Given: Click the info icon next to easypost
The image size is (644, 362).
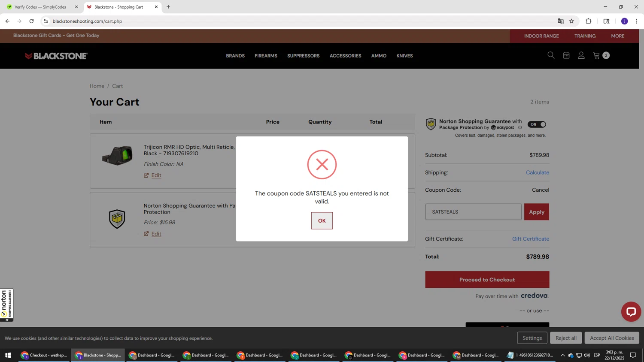Looking at the screenshot, I should (x=520, y=127).
